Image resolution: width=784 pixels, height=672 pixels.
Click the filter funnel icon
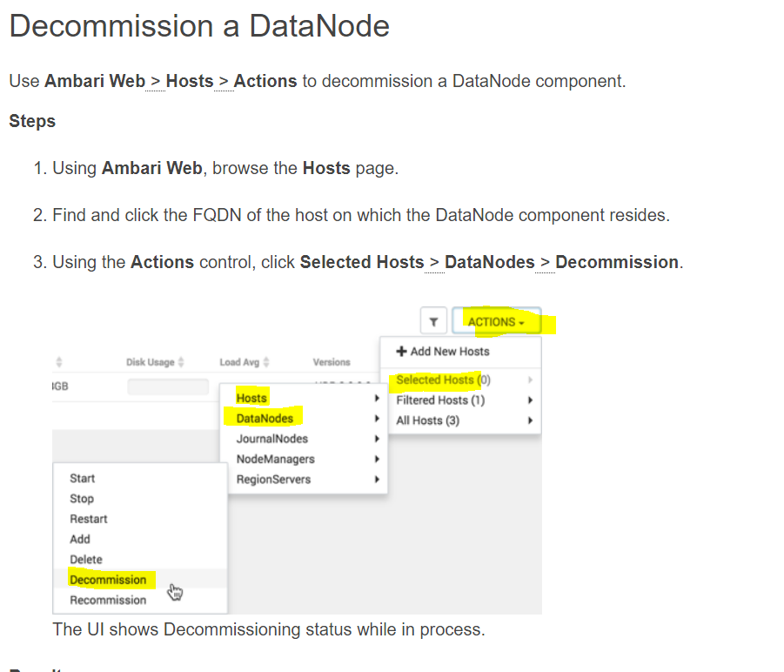[433, 320]
